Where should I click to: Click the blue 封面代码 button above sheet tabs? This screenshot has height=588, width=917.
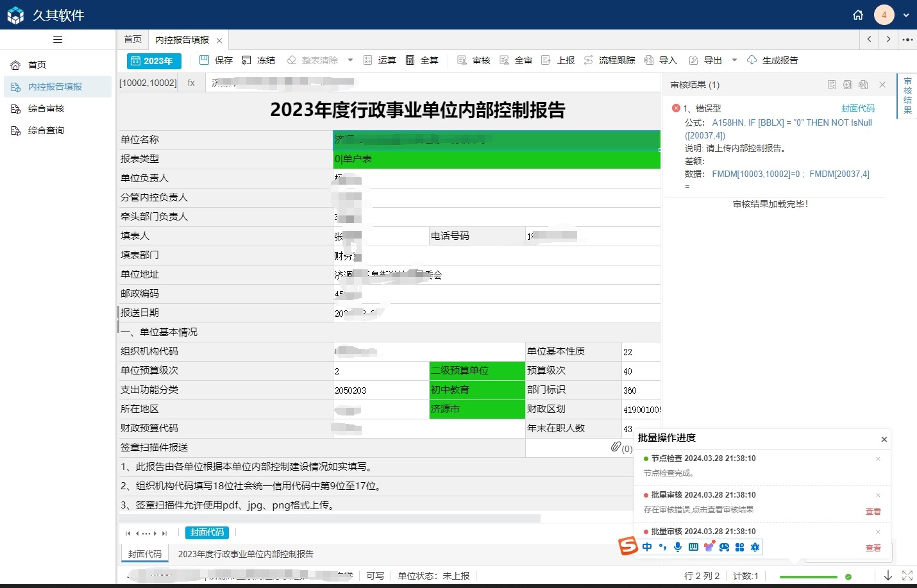pos(207,533)
